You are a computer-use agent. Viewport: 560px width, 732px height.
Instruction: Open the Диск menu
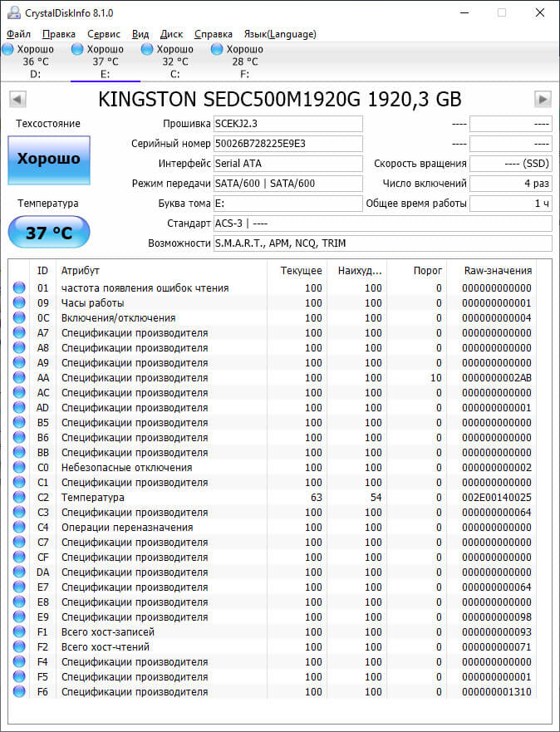(x=171, y=34)
